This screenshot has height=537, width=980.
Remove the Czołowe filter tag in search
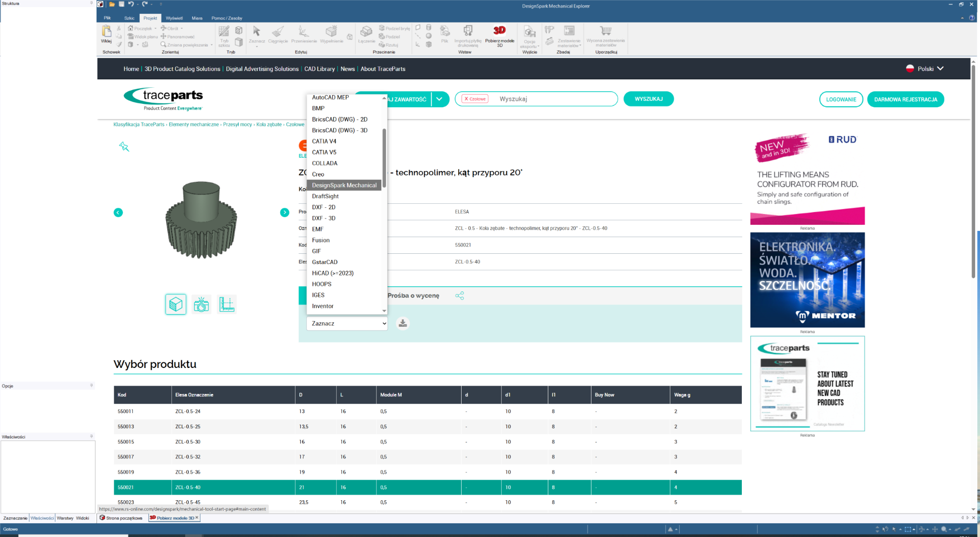tap(466, 99)
